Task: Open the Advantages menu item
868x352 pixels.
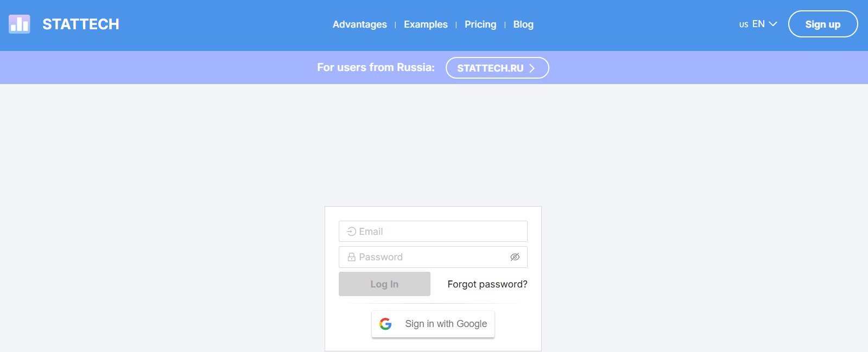Action: (x=359, y=24)
